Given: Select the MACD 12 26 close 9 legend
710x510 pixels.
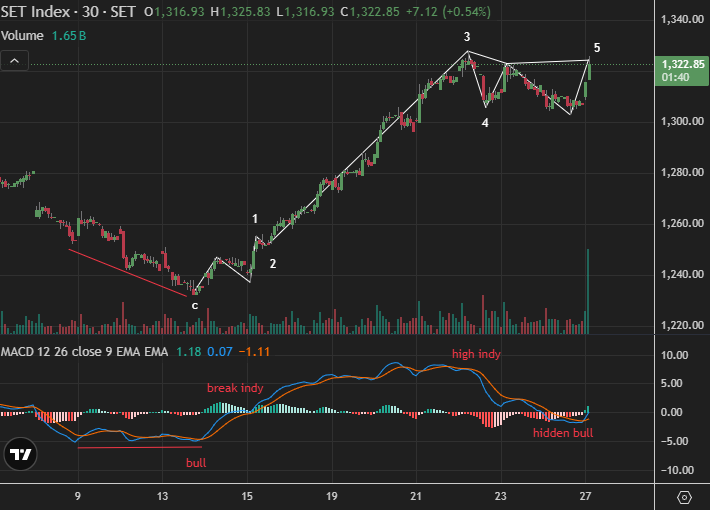Looking at the screenshot, I should point(84,352).
